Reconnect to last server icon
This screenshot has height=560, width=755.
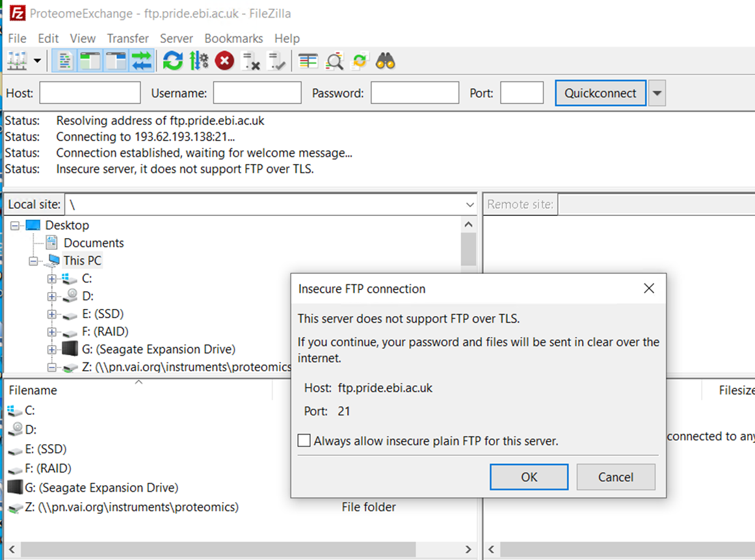coord(277,61)
